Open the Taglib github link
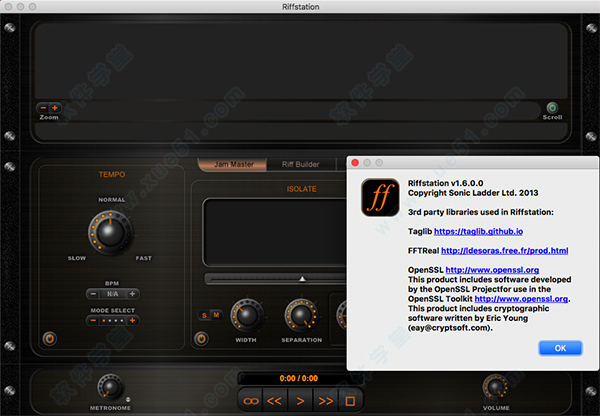Screen dimensions: 600x416 coord(478,232)
